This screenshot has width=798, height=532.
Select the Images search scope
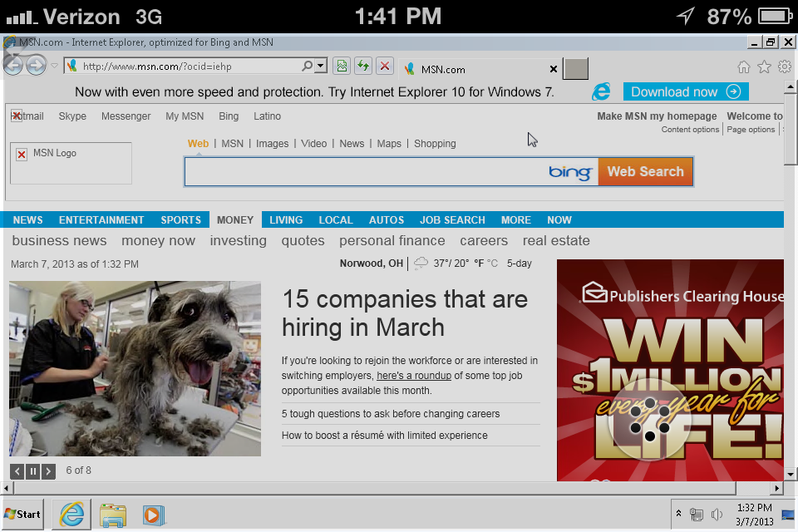pos(273,144)
